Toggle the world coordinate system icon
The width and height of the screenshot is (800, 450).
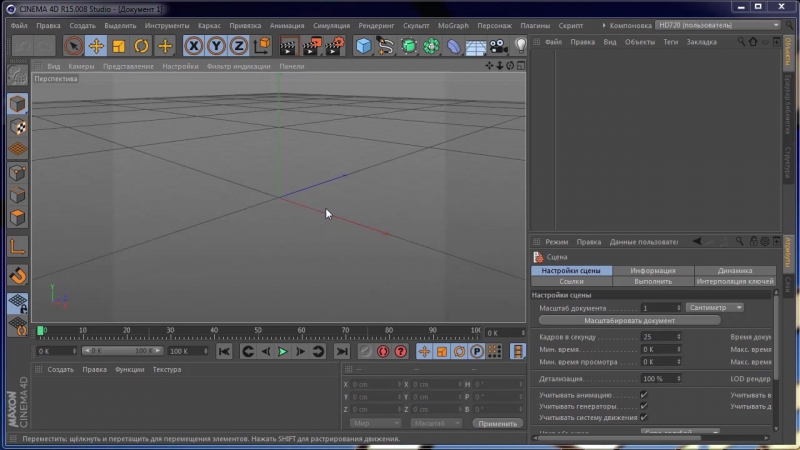[261, 46]
